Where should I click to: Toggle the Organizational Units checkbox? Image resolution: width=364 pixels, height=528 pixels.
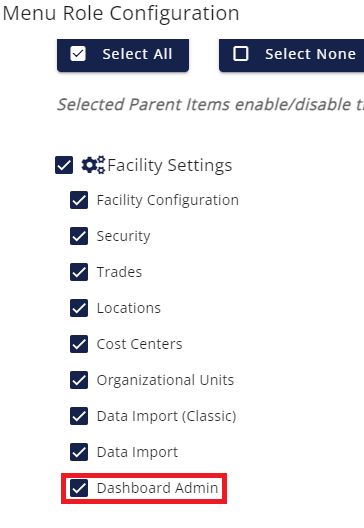point(79,380)
